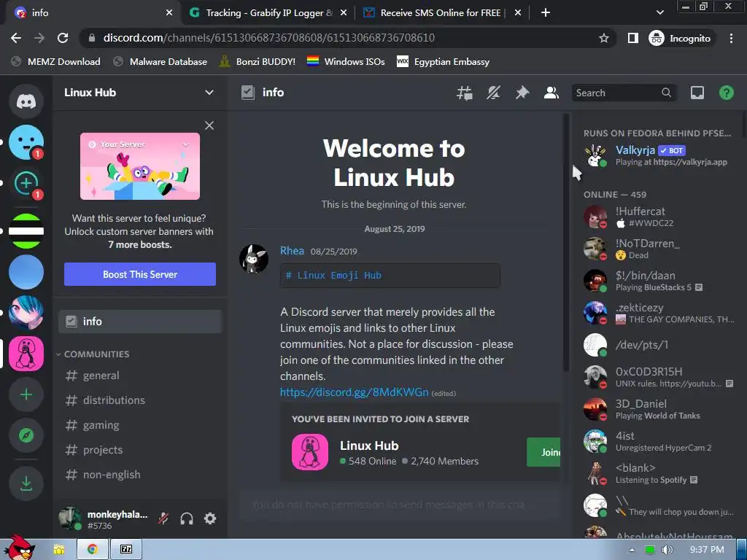This screenshot has height=560, width=747.
Task: Go back in browser history
Action: [x=16, y=38]
